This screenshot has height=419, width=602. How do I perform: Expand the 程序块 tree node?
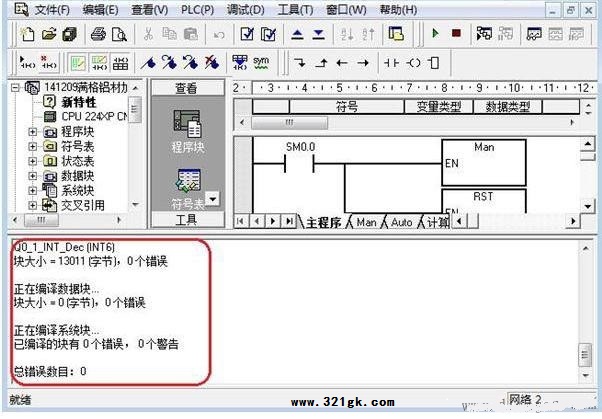[x=33, y=132]
